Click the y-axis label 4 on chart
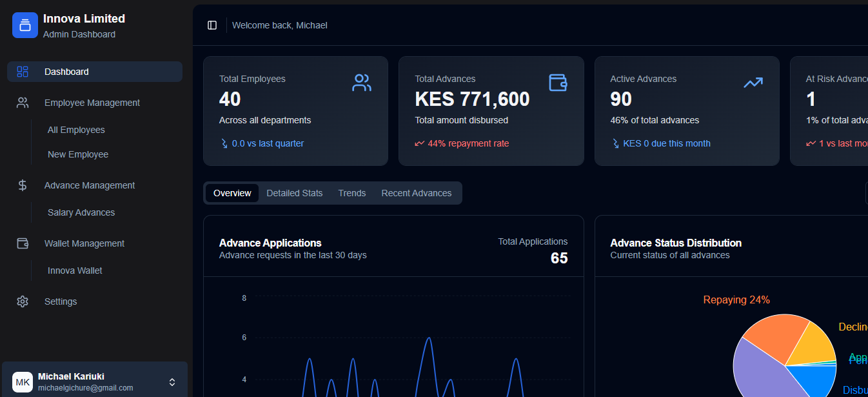868x397 pixels. click(244, 379)
